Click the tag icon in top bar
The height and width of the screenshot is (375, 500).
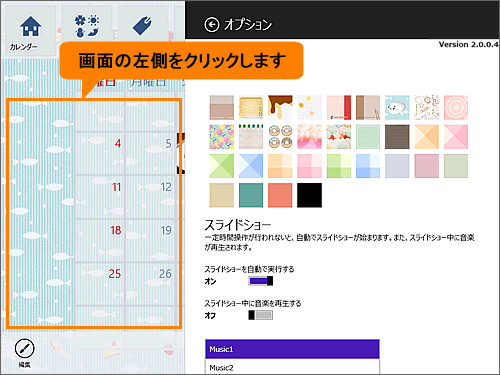[142, 26]
